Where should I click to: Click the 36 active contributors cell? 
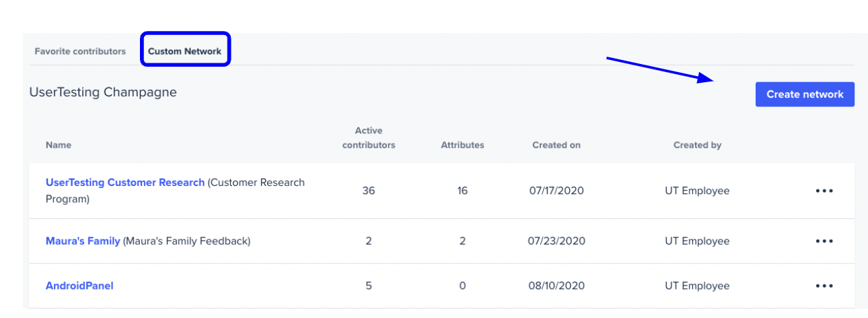tap(369, 191)
